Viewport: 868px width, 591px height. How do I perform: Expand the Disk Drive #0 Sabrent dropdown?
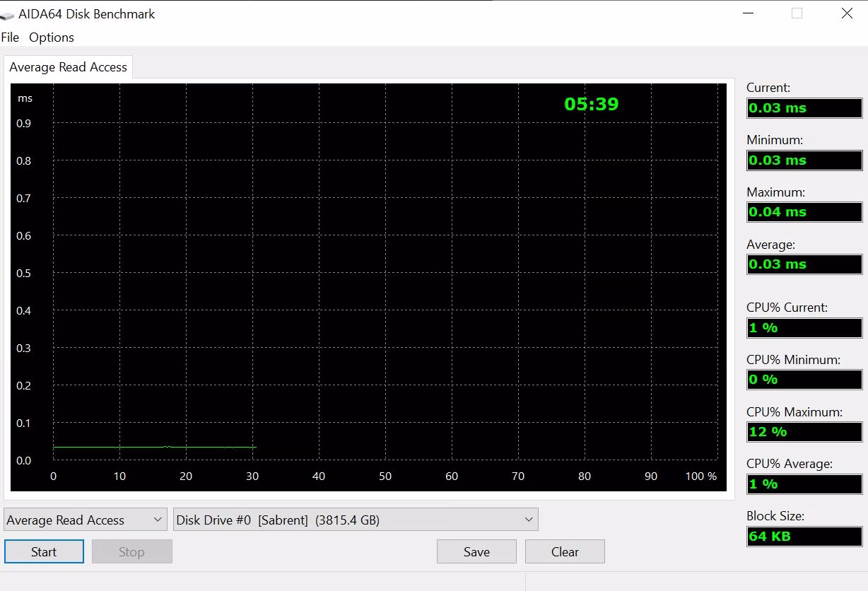(356, 520)
